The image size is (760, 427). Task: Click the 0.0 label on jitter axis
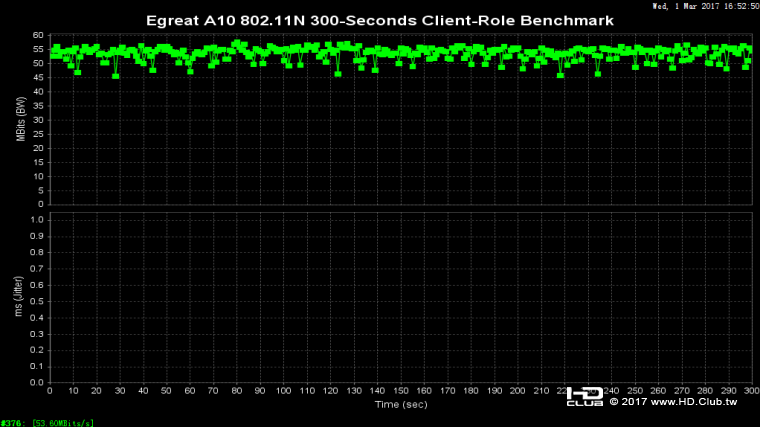pyautogui.click(x=38, y=381)
